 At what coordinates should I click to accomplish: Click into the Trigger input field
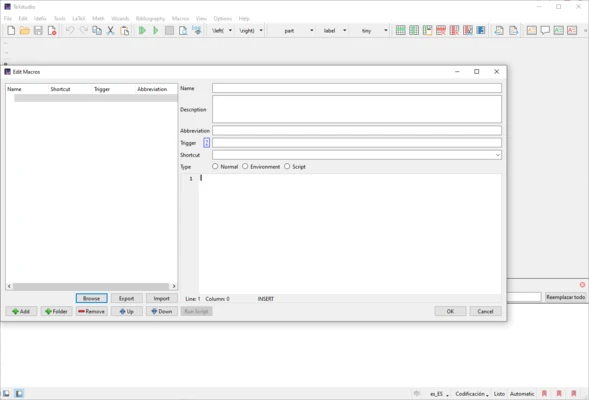(356, 143)
